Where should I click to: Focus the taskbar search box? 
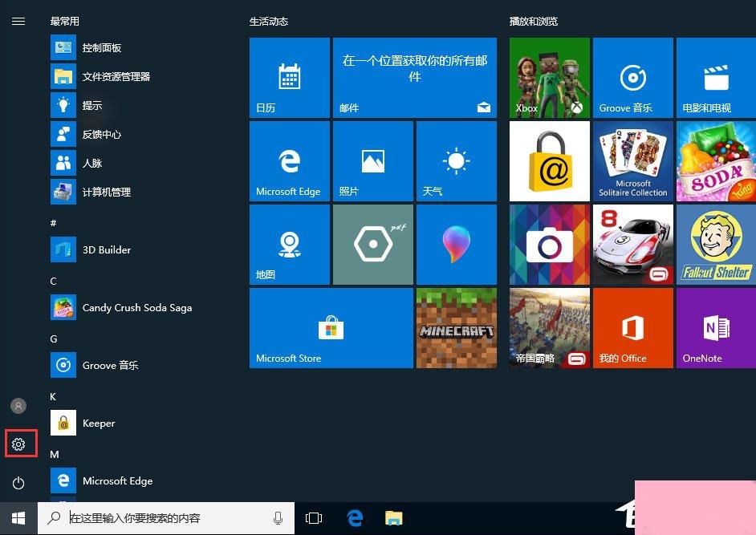[x=166, y=518]
